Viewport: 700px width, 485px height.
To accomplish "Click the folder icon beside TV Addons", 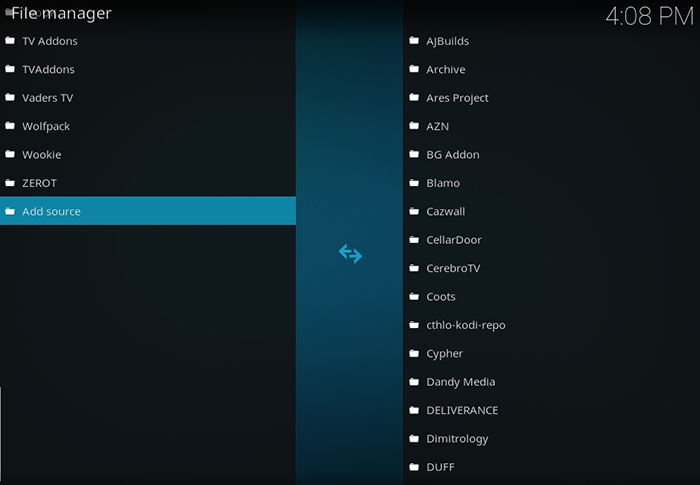I will (10, 41).
